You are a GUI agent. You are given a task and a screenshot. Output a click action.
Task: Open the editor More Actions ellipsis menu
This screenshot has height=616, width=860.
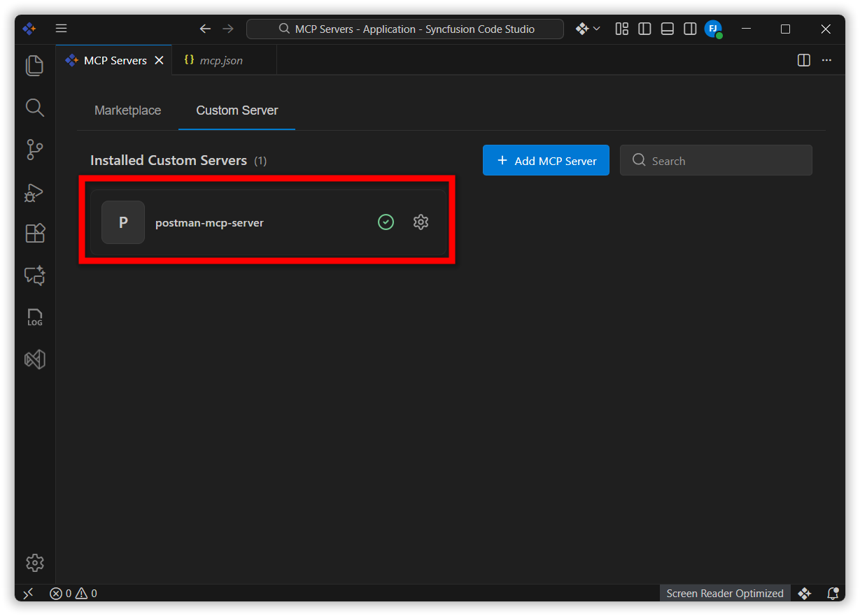(826, 61)
